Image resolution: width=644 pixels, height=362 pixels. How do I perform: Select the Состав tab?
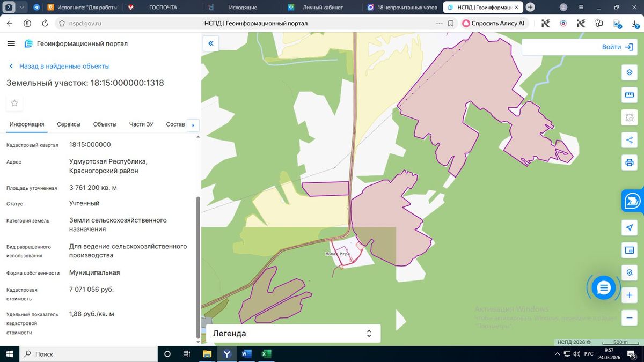(175, 124)
